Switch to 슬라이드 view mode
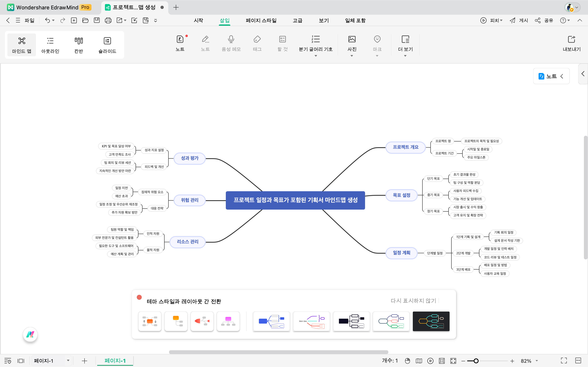This screenshot has width=588, height=367. pyautogui.click(x=107, y=45)
